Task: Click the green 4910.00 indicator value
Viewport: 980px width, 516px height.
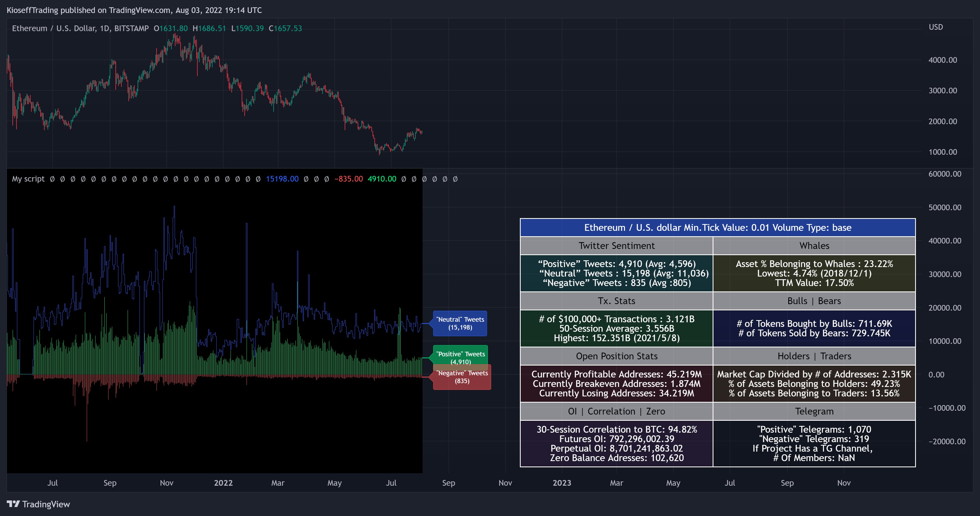Action: click(x=382, y=179)
